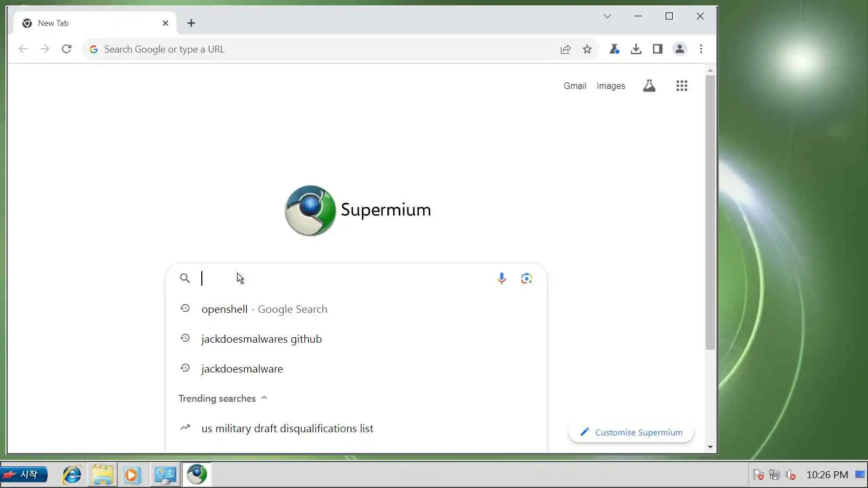Open file explorer folder in taskbar
The height and width of the screenshot is (488, 868).
103,474
